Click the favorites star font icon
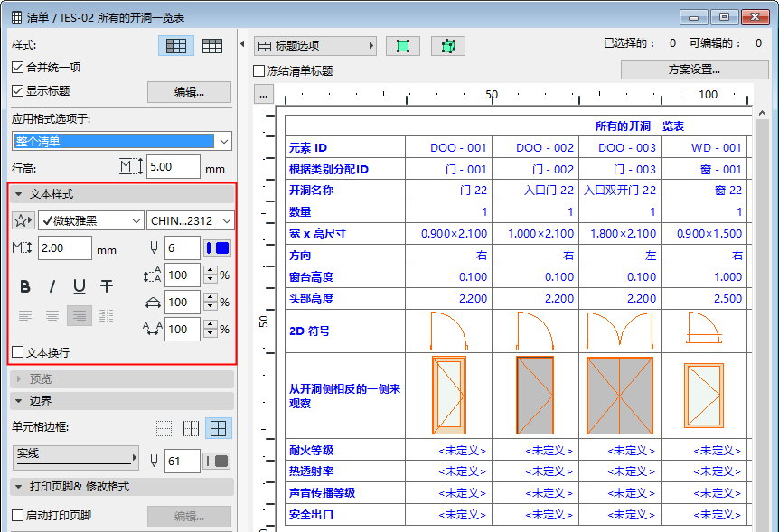This screenshot has height=532, width=779. pyautogui.click(x=23, y=220)
